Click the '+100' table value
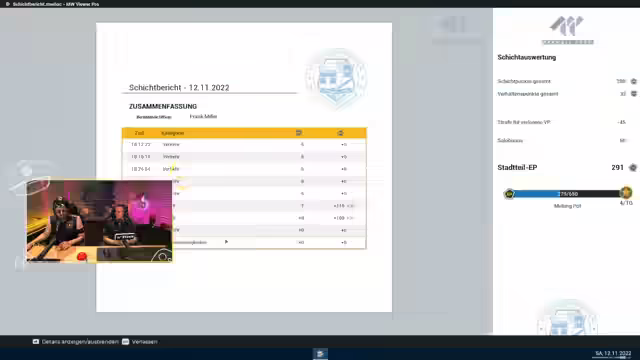The width and height of the screenshot is (640, 360). pos(339,218)
